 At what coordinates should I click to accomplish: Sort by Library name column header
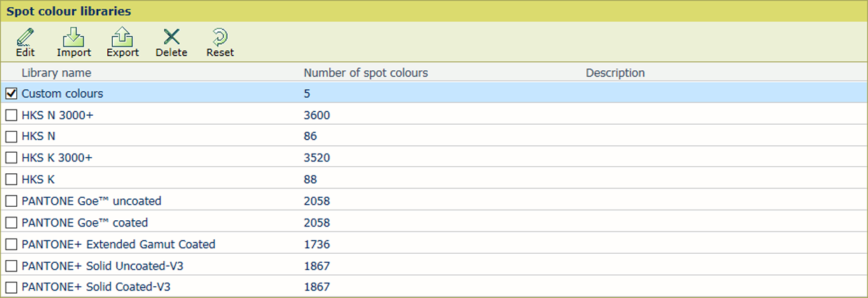[x=56, y=73]
